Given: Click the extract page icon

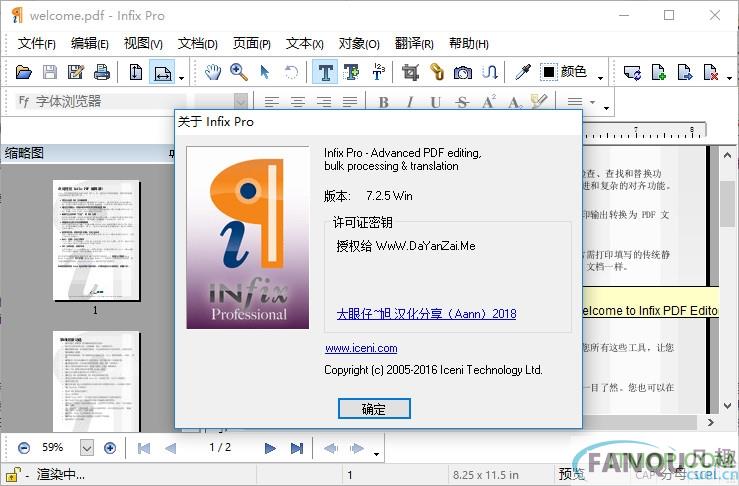Looking at the screenshot, I should coord(684,72).
